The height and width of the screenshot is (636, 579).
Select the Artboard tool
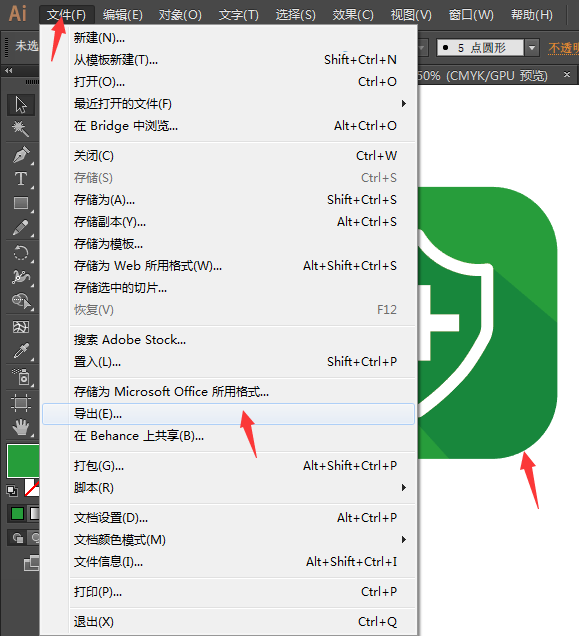21,403
